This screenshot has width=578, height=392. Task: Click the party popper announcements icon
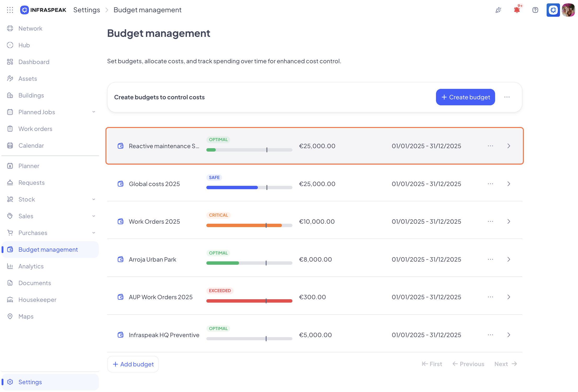pos(498,10)
